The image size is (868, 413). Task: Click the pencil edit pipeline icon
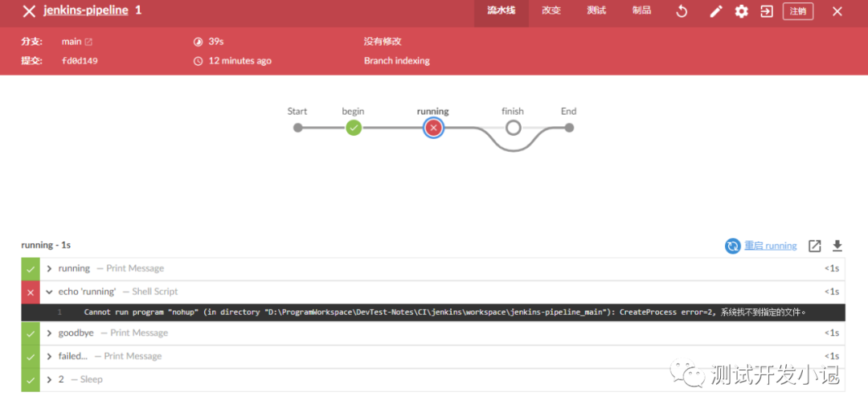(x=716, y=11)
